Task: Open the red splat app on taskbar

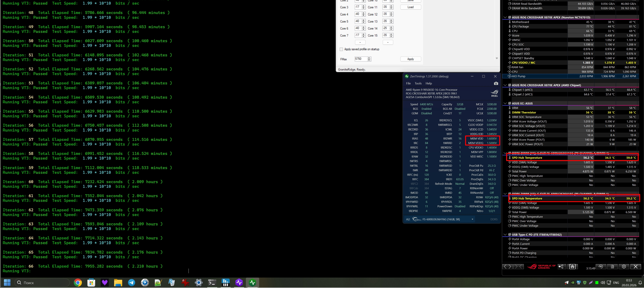Action: point(185,283)
